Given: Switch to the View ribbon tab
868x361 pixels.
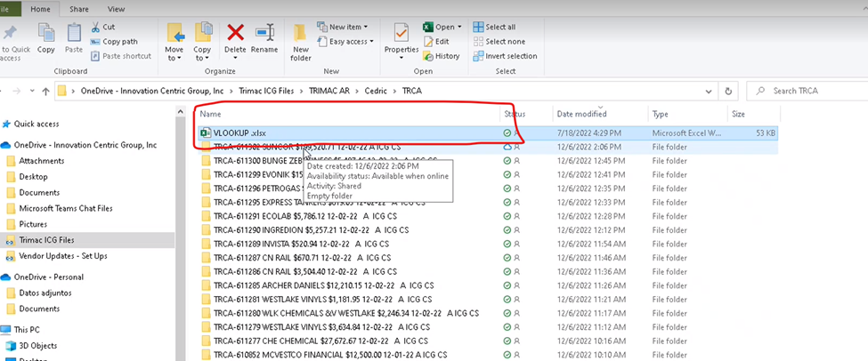Looking at the screenshot, I should [116, 9].
